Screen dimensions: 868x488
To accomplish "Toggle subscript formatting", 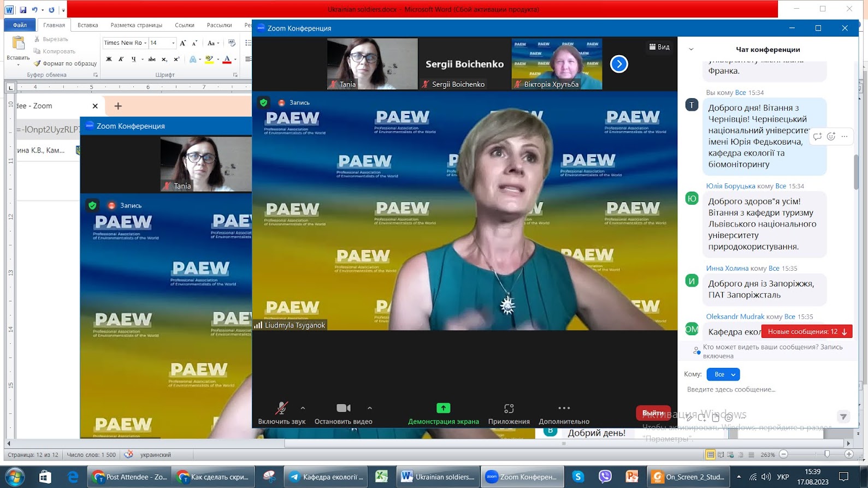I will click(164, 59).
